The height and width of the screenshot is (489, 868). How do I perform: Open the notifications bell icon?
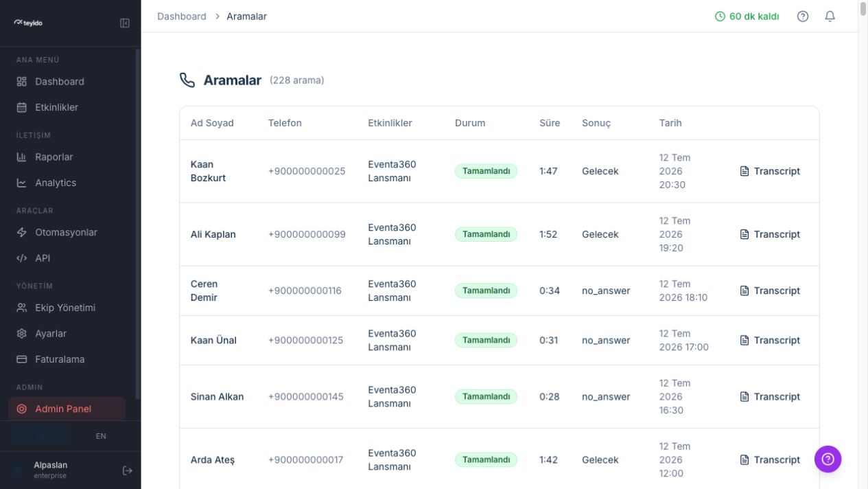point(830,16)
